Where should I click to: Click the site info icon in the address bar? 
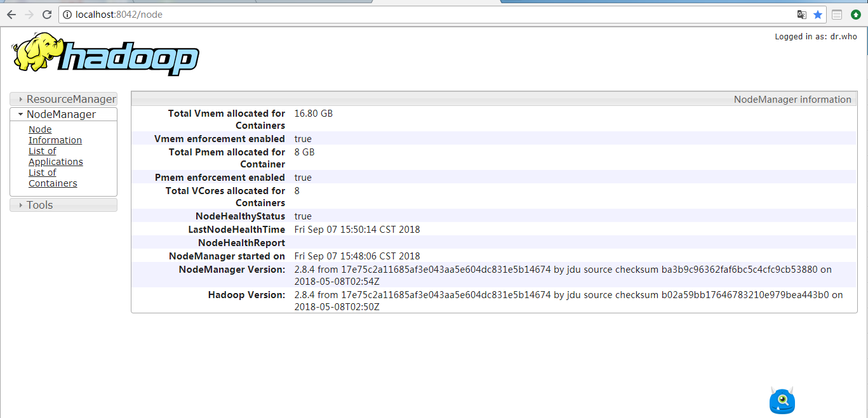tap(67, 15)
